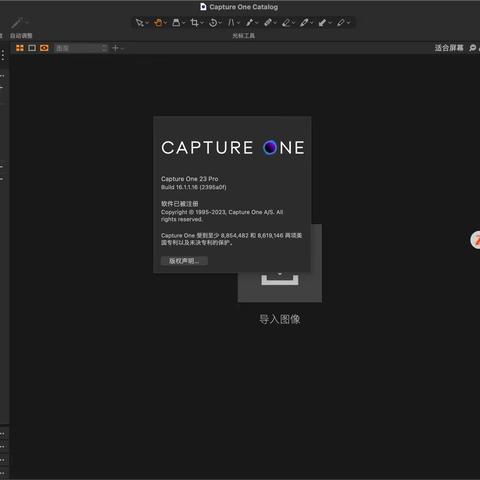
Task: Click the vertical dots menu on left edge
Action: 3,55
